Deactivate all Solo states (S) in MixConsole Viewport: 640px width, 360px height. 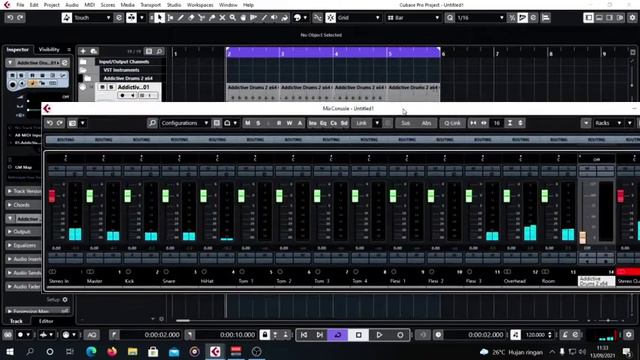258,123
